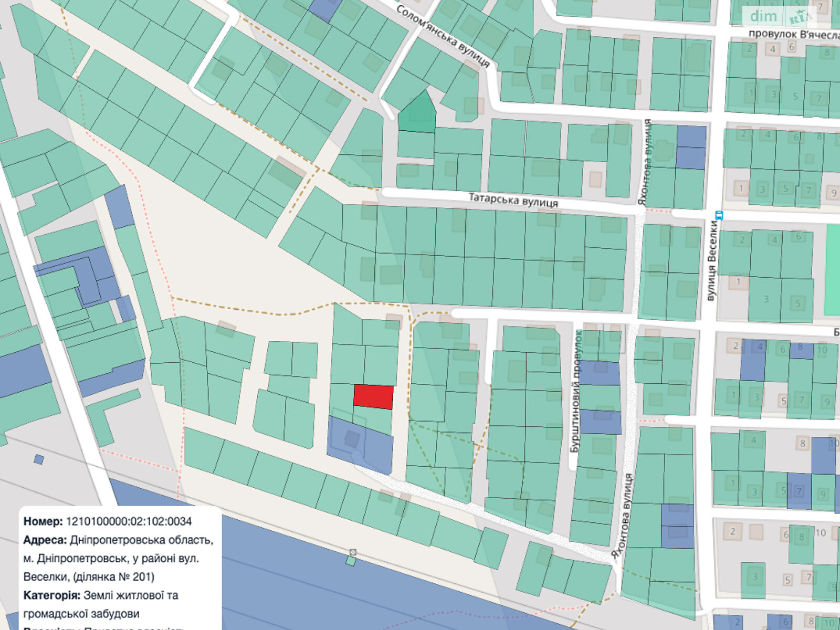Click the Татарська вулиця street label
This screenshot has width=840, height=630.
[513, 200]
